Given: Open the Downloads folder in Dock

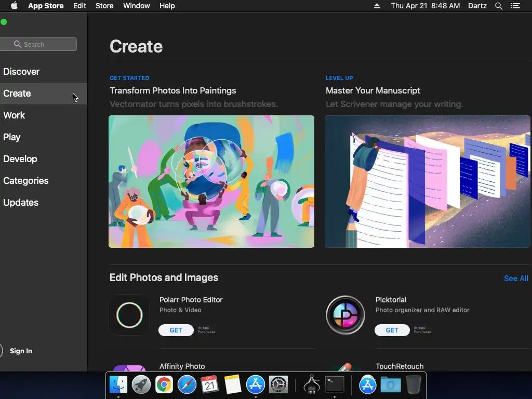Looking at the screenshot, I should (391, 385).
